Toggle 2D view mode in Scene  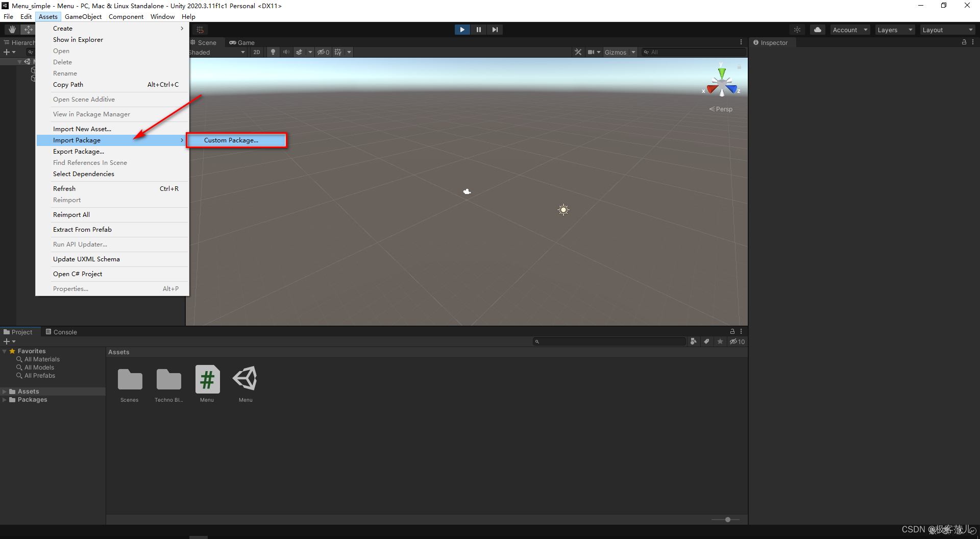click(x=257, y=52)
